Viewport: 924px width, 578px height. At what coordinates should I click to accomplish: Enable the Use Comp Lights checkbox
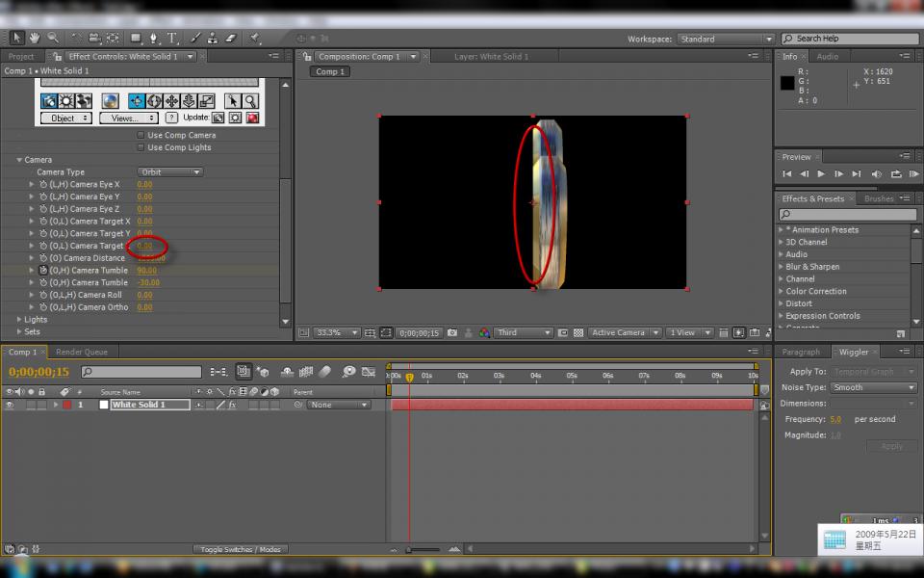141,147
